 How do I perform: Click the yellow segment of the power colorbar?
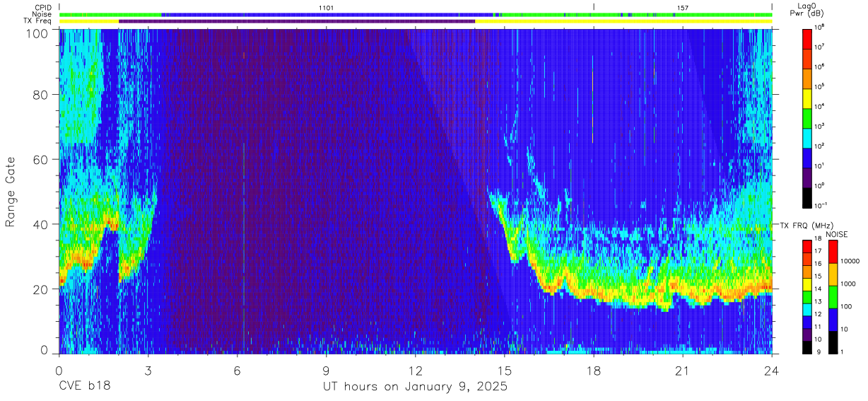point(807,98)
